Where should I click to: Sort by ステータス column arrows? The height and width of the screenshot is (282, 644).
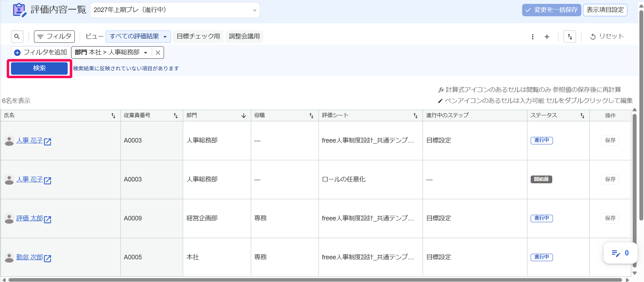[582, 116]
